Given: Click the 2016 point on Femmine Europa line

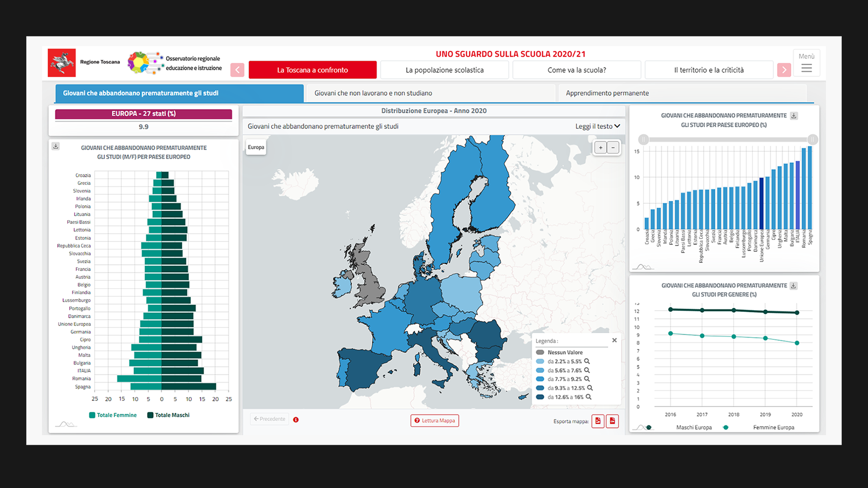Looking at the screenshot, I should [670, 333].
